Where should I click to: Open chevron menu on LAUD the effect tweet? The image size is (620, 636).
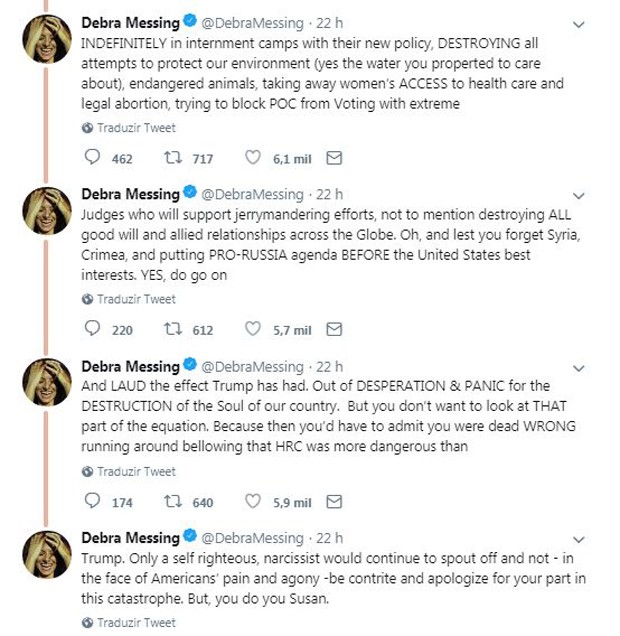[579, 369]
